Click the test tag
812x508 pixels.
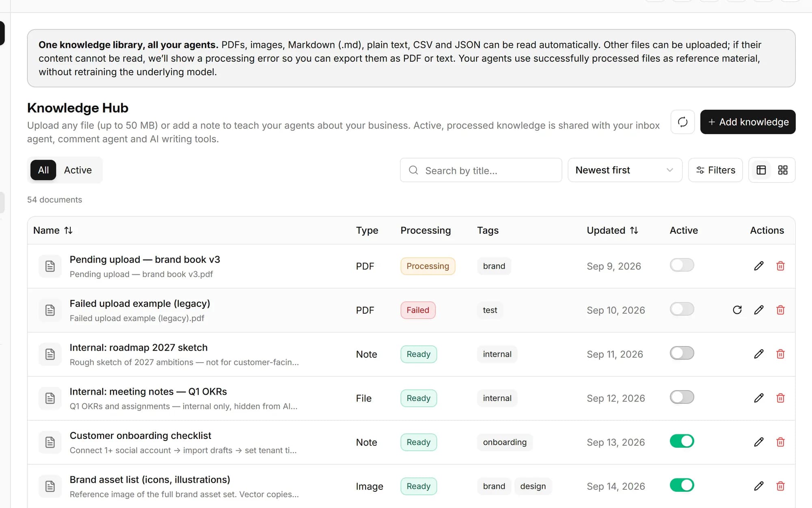tap(490, 310)
